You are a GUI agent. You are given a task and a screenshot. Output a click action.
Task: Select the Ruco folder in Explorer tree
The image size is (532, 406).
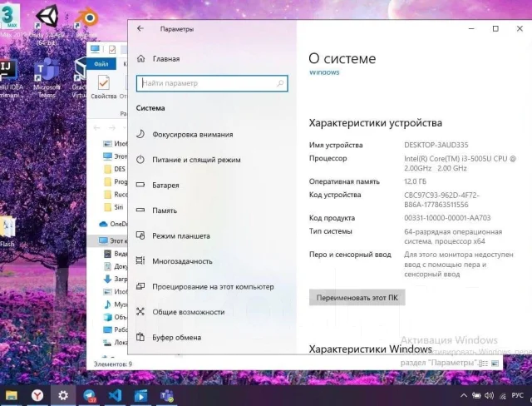tap(116, 195)
